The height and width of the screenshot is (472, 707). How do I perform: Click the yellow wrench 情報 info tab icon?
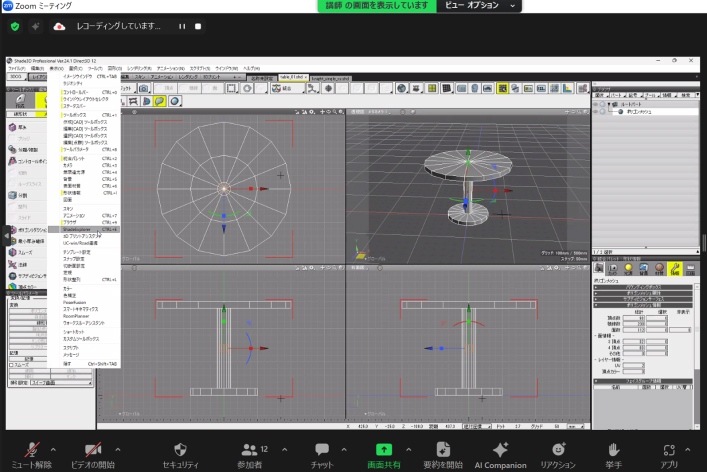tap(675, 268)
